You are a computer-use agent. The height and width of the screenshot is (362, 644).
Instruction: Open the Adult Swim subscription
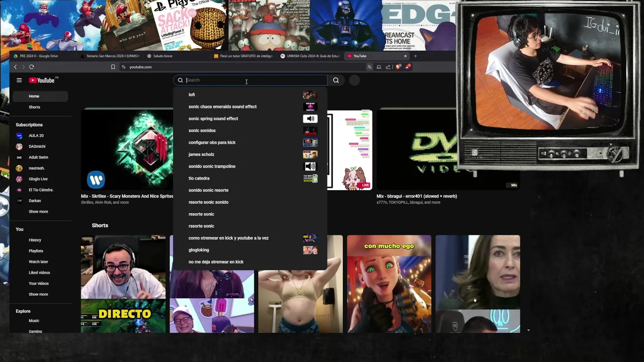click(38, 157)
